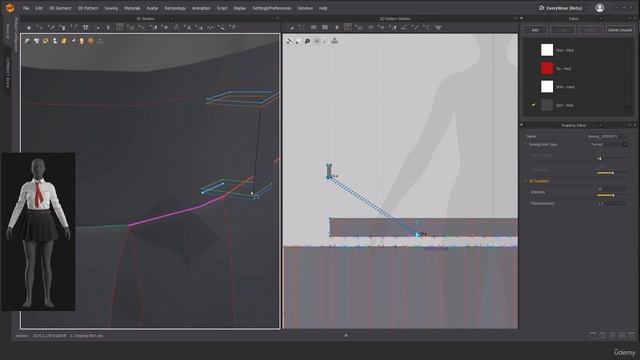Collapse the Property Editor with its header arrow
The width and height of the screenshot is (640, 360).
pos(522,125)
